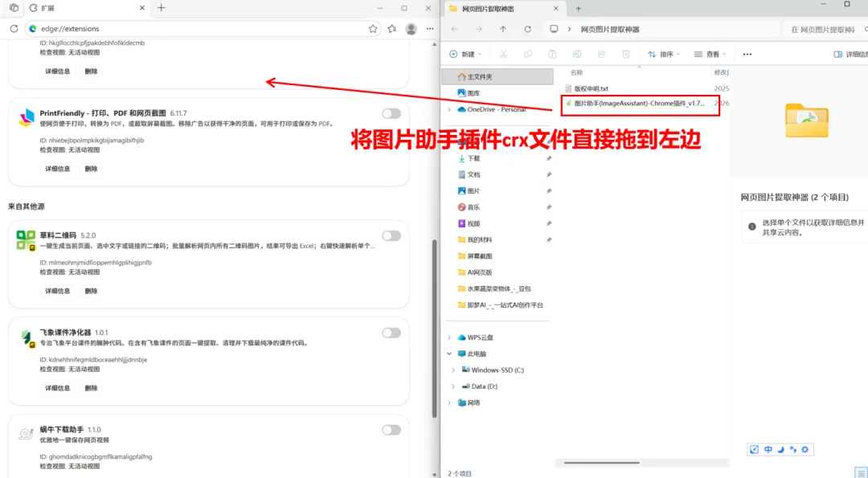Open the IME floating toolbar settings gear
Screen dimensions: 868x478
point(805,450)
